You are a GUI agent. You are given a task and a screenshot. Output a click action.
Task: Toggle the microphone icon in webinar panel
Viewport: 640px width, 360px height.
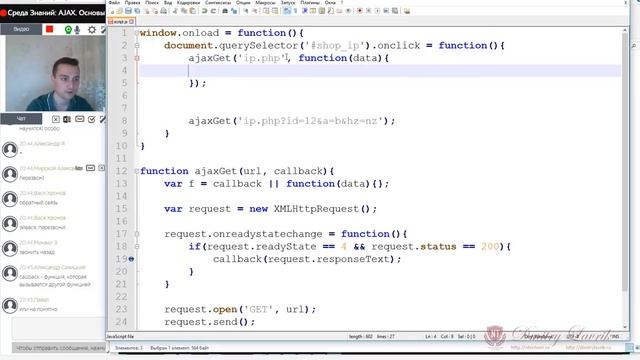[x=77, y=29]
